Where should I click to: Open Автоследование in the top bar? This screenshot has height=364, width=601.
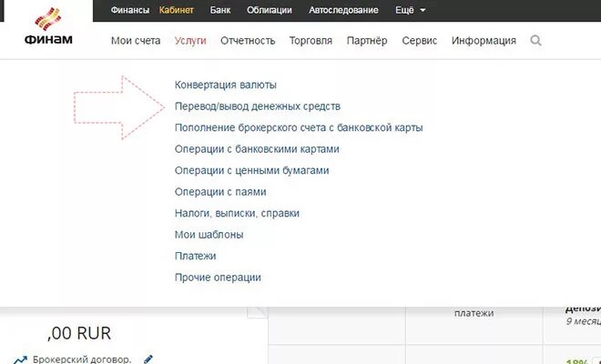click(x=343, y=10)
